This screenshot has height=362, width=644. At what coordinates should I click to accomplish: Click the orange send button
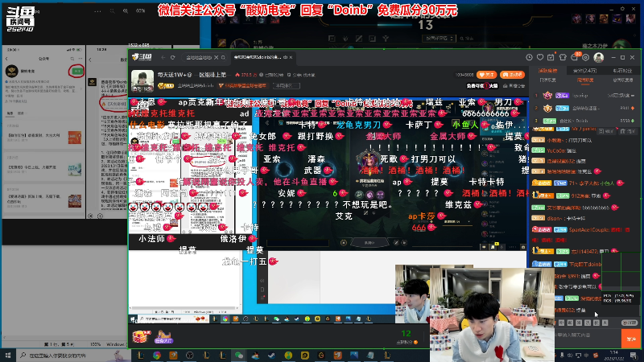click(631, 338)
